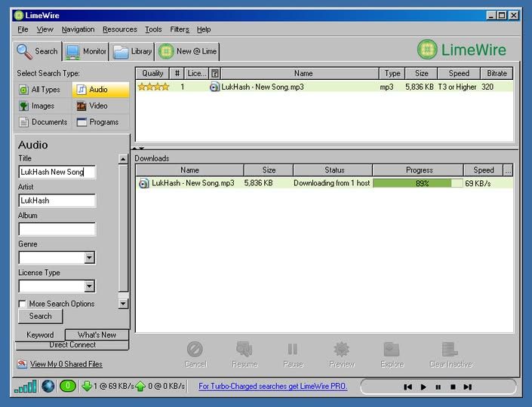Switch to the What's New tab
This screenshot has height=407, width=532.
click(x=97, y=335)
